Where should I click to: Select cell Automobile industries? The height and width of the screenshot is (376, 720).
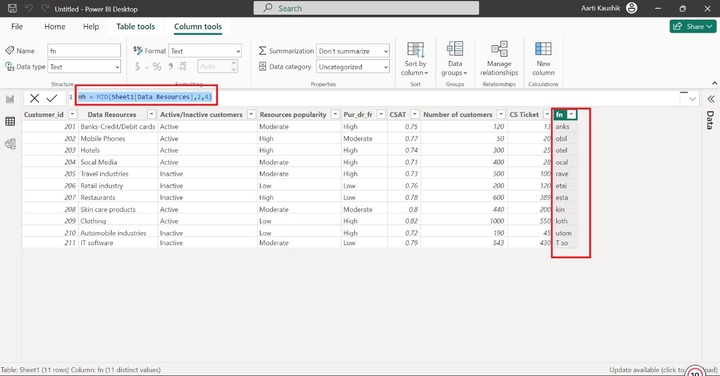118,233
